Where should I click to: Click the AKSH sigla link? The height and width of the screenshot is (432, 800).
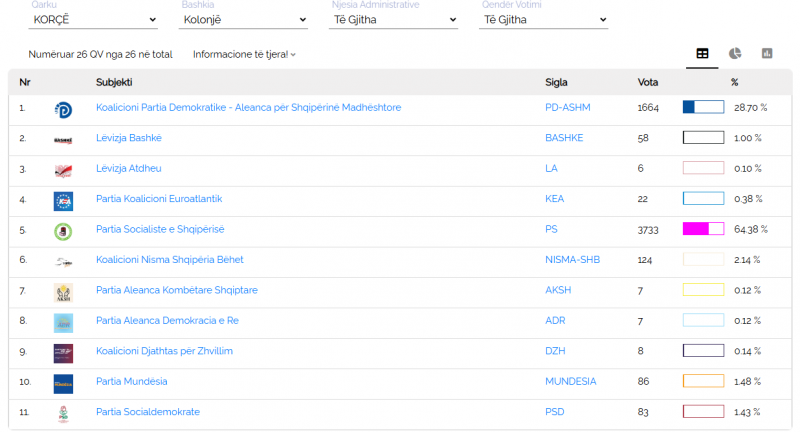(x=558, y=290)
